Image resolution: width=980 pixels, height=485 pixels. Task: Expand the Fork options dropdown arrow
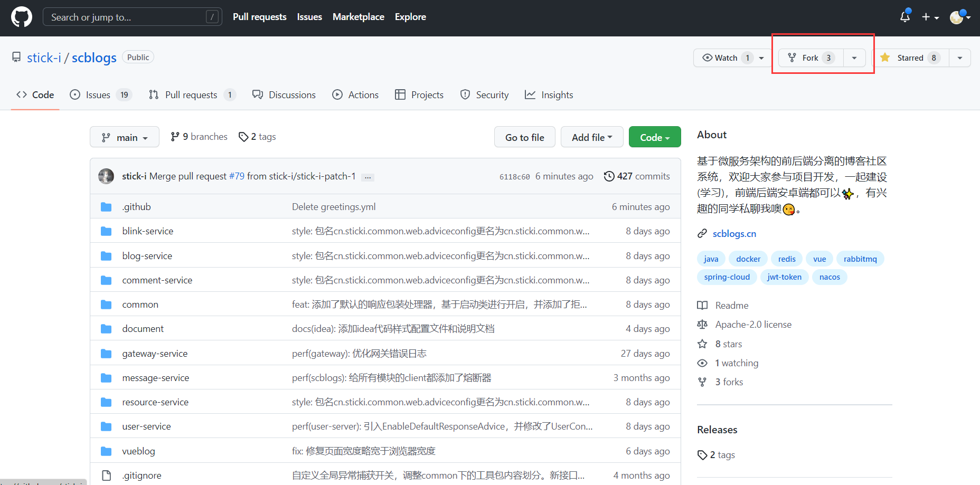coord(854,58)
